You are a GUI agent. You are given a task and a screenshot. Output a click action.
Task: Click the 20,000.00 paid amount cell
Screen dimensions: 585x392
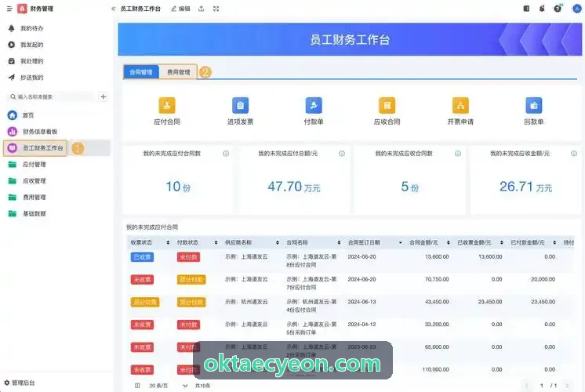pos(543,279)
